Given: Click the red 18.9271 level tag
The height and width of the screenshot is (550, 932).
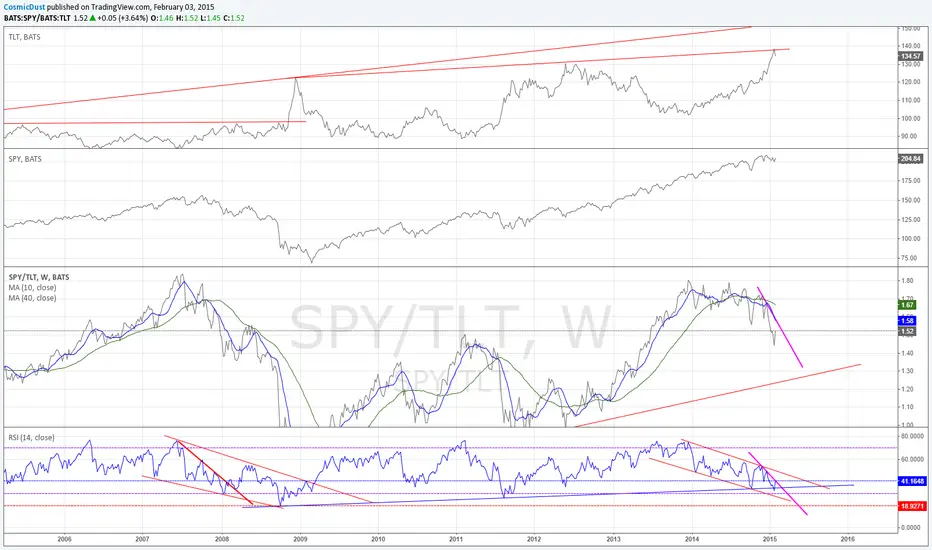Looking at the screenshot, I should pos(912,506).
